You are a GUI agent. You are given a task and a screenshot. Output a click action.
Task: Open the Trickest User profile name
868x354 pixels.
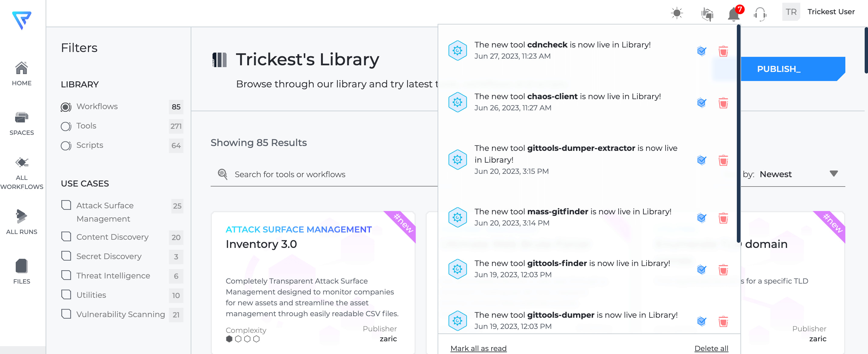pos(831,12)
